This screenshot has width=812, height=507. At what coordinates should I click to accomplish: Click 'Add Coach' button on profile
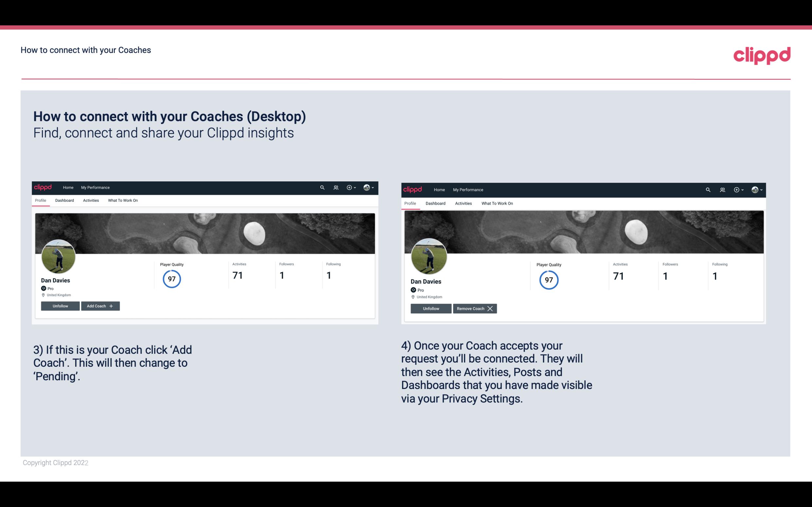(99, 306)
